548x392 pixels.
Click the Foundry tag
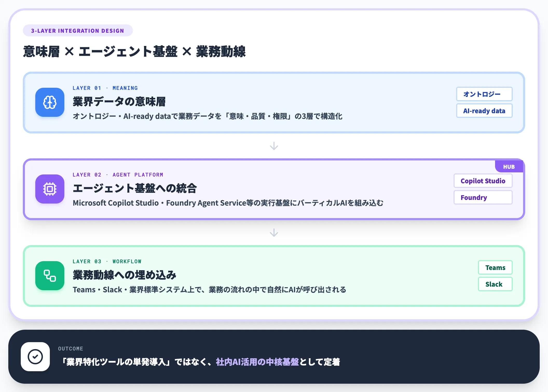coord(483,197)
